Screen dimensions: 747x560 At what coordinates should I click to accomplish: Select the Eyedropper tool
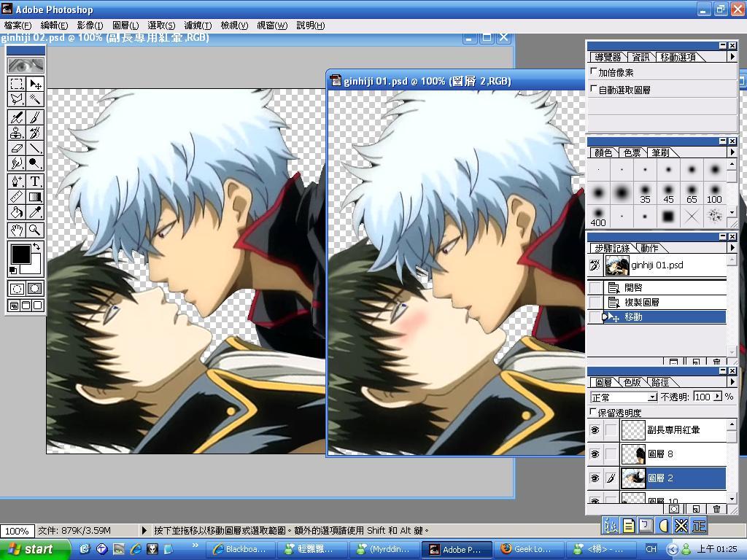(x=35, y=211)
